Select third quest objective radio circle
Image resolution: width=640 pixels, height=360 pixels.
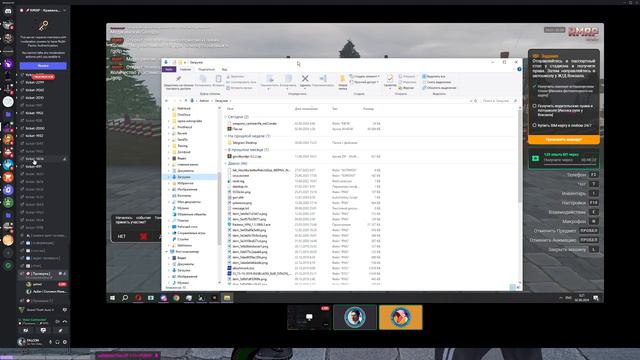[534, 125]
